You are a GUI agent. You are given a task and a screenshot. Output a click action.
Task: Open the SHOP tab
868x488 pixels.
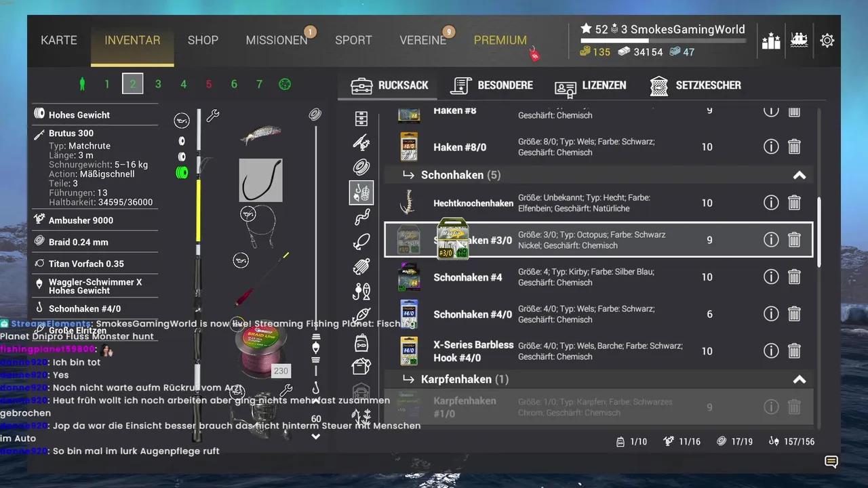coord(203,40)
